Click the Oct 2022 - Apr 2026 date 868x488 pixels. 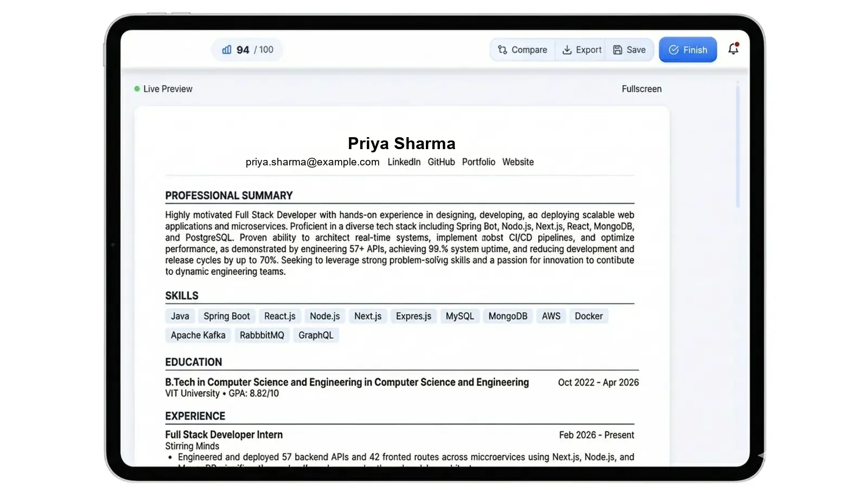point(598,382)
